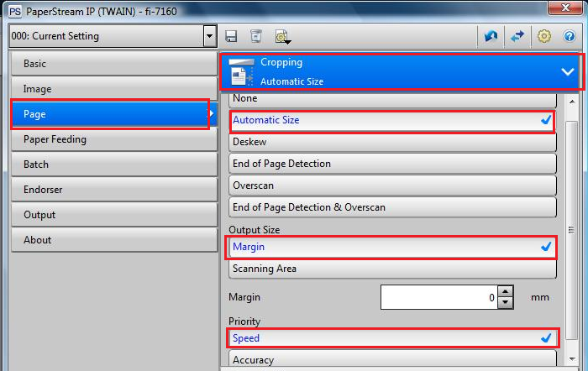Image resolution: width=588 pixels, height=371 pixels.
Task: Click the Save profile floppy disk icon
Action: pos(231,36)
